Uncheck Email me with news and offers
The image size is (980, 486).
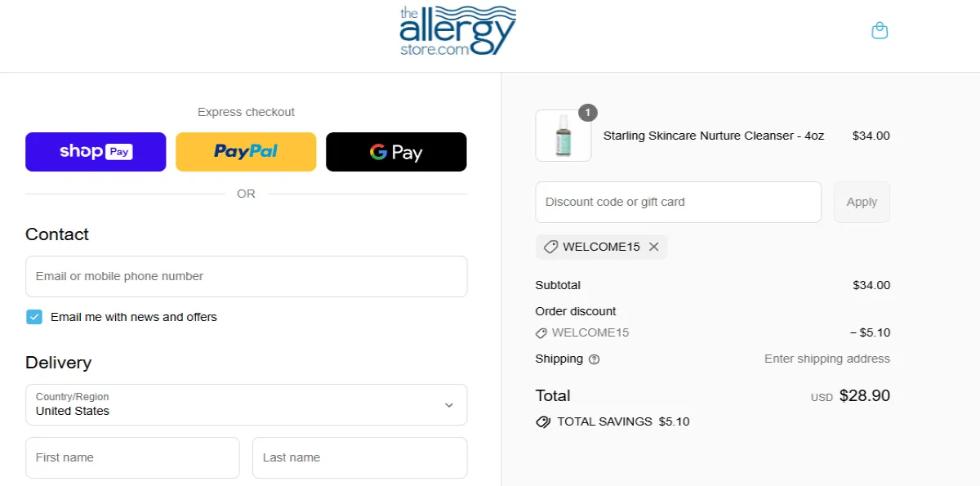coord(34,316)
